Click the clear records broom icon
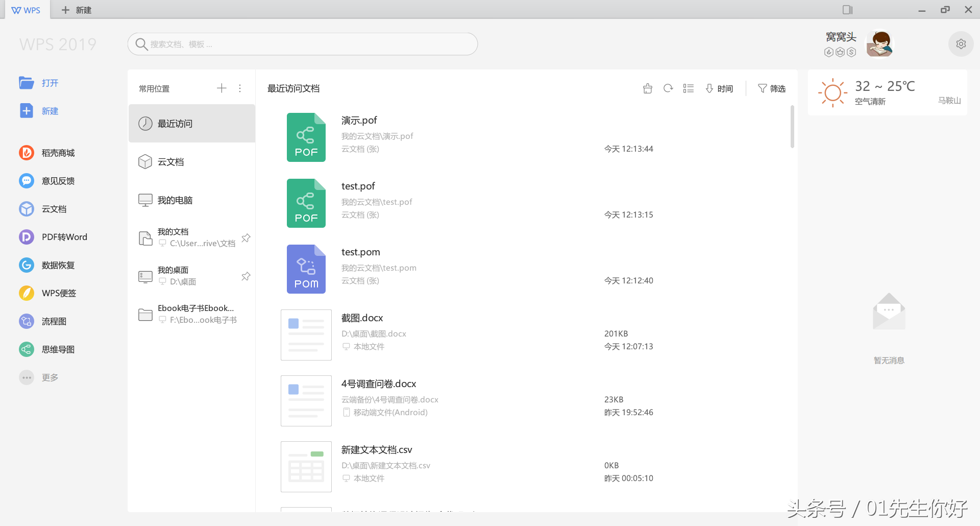The height and width of the screenshot is (526, 980). (x=648, y=88)
